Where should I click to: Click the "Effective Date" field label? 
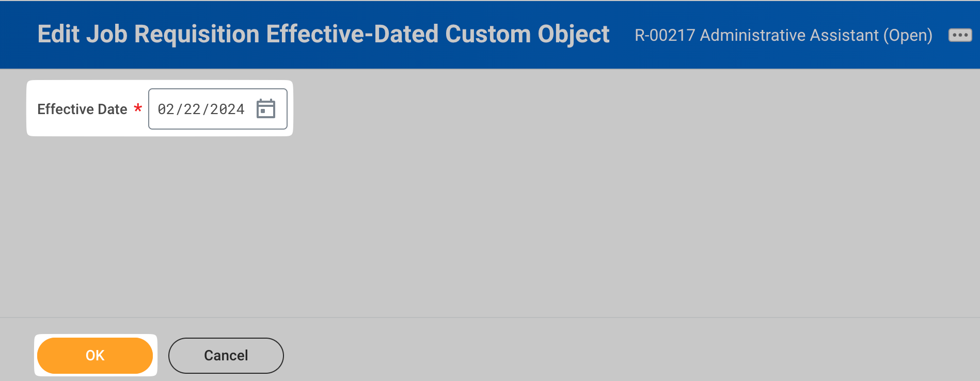[x=82, y=109]
